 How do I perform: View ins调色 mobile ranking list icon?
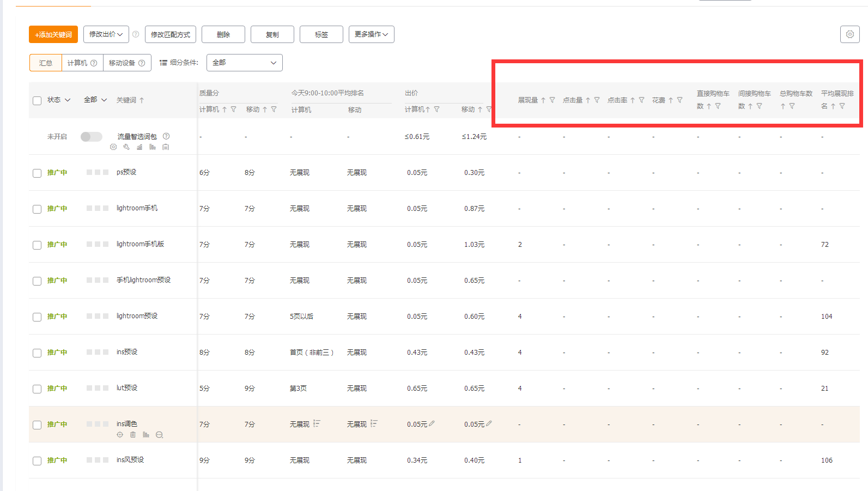click(374, 423)
